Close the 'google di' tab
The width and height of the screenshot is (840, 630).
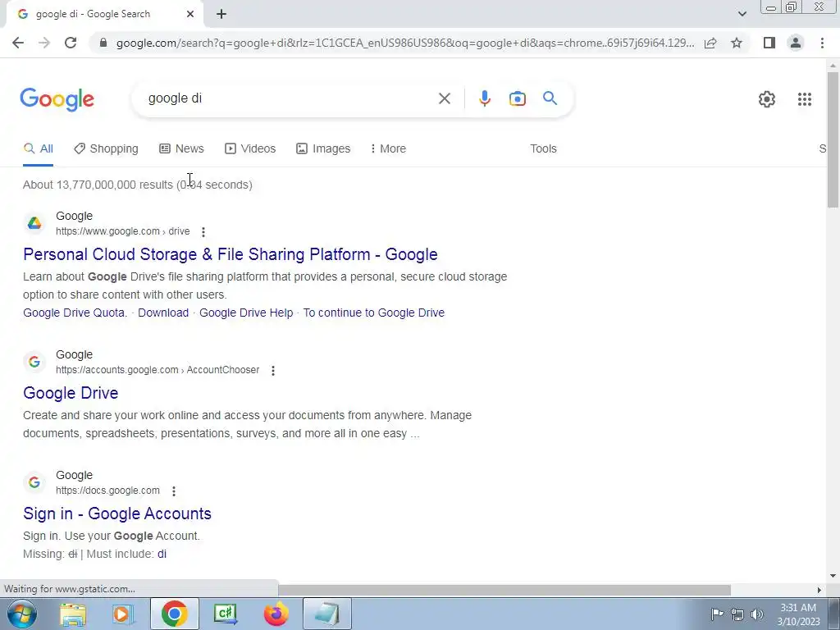pos(190,15)
